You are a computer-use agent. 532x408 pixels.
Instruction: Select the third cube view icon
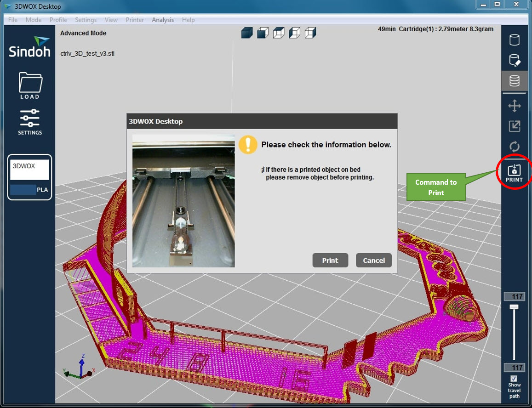click(x=279, y=33)
